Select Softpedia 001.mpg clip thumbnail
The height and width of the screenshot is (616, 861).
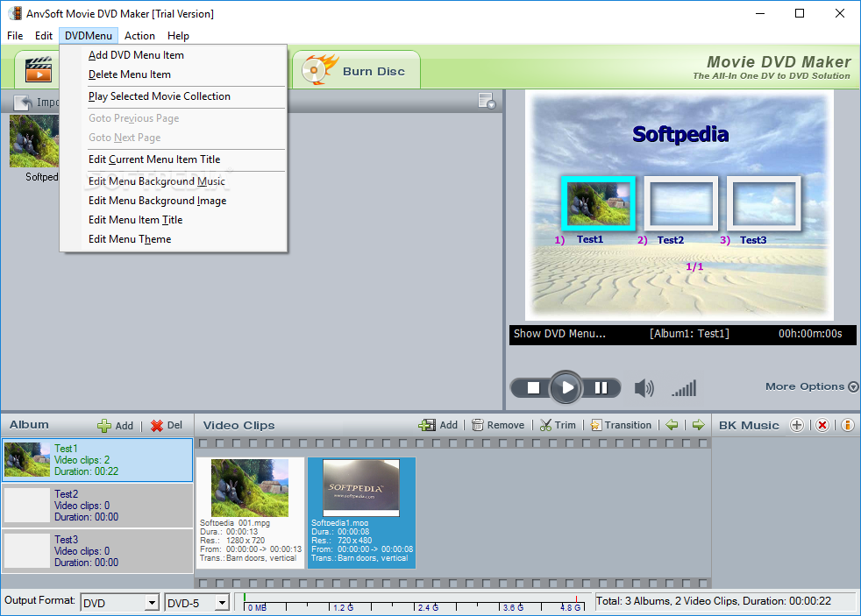point(250,488)
